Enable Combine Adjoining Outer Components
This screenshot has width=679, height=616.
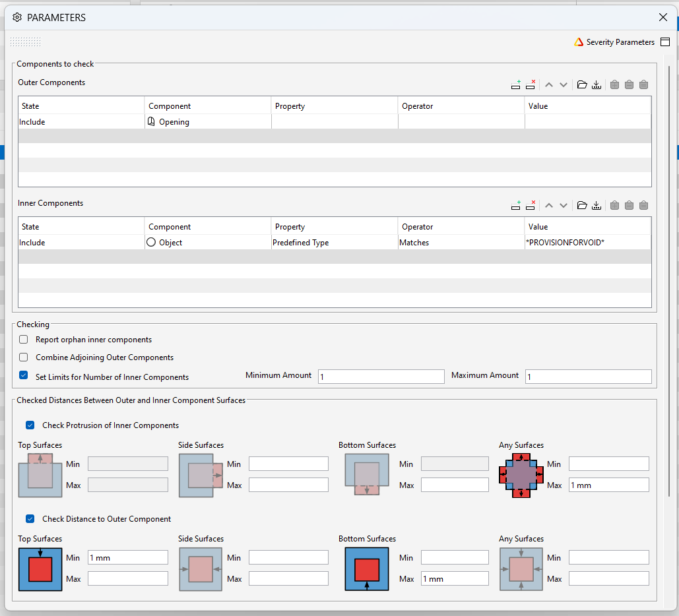coord(24,357)
